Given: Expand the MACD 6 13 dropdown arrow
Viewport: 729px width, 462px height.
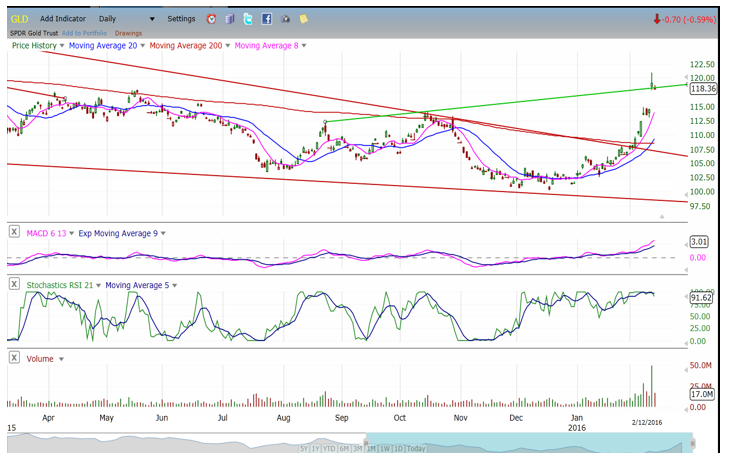Looking at the screenshot, I should coord(72,233).
